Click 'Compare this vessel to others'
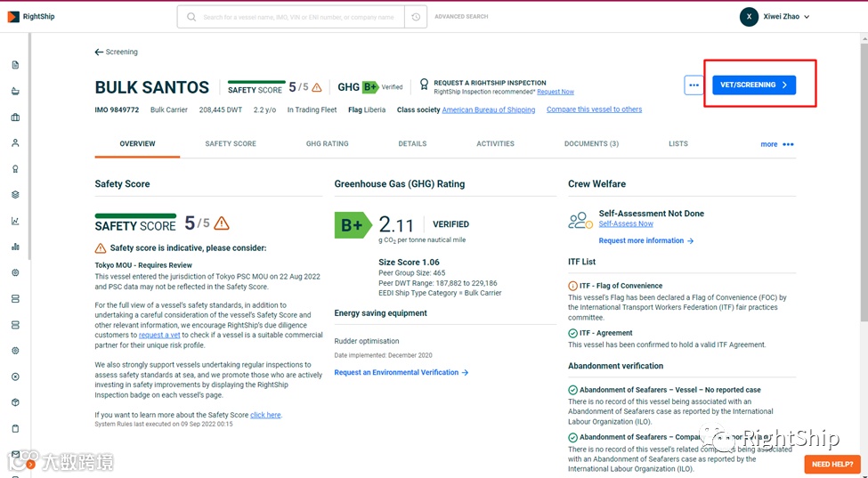The height and width of the screenshot is (478, 868). point(594,109)
